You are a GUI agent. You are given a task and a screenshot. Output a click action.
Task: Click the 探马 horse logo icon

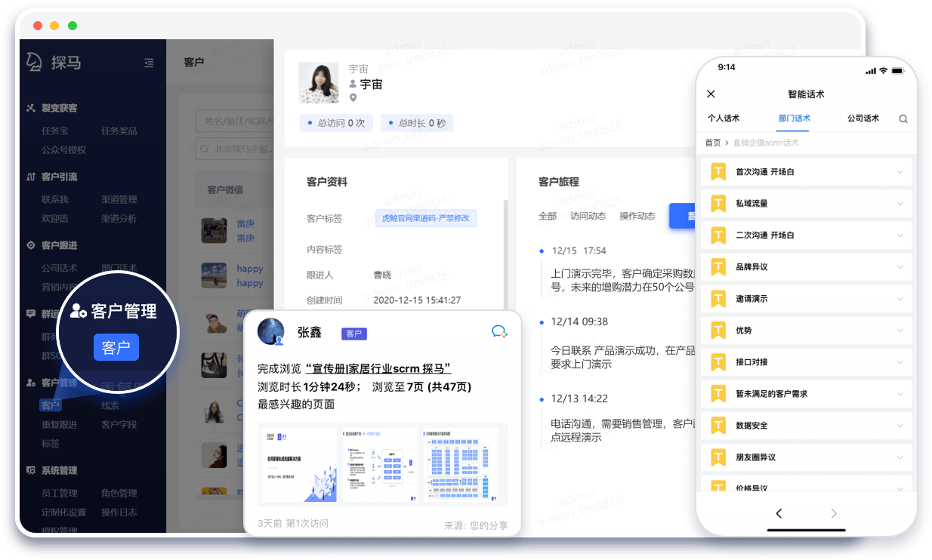click(35, 63)
